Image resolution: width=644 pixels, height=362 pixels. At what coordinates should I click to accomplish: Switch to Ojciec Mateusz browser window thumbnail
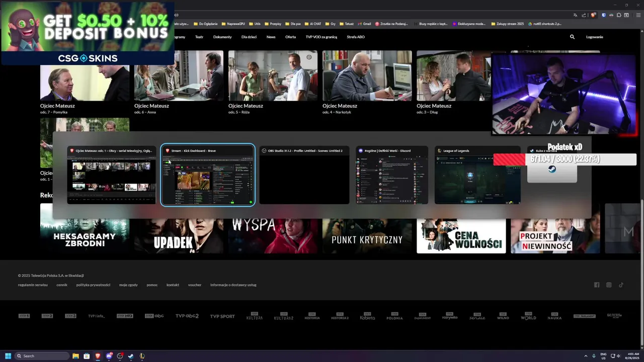pos(111,175)
